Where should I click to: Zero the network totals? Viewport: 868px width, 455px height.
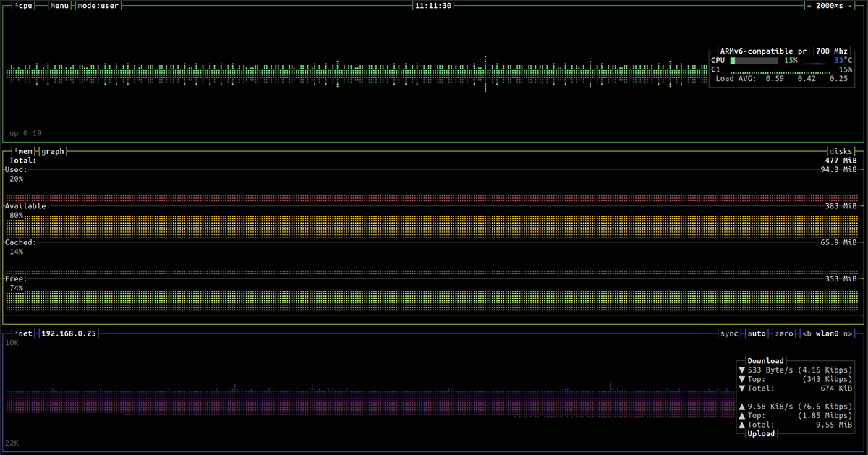coord(784,333)
